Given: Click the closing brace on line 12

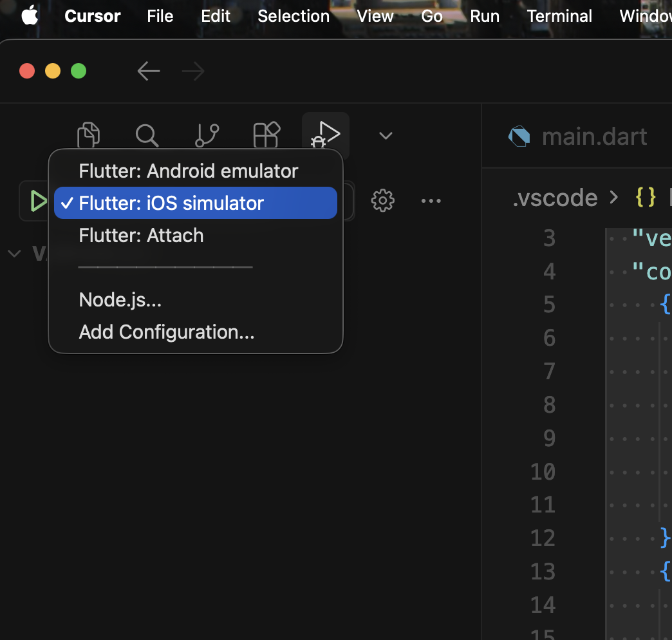Looking at the screenshot, I should coord(665,538).
